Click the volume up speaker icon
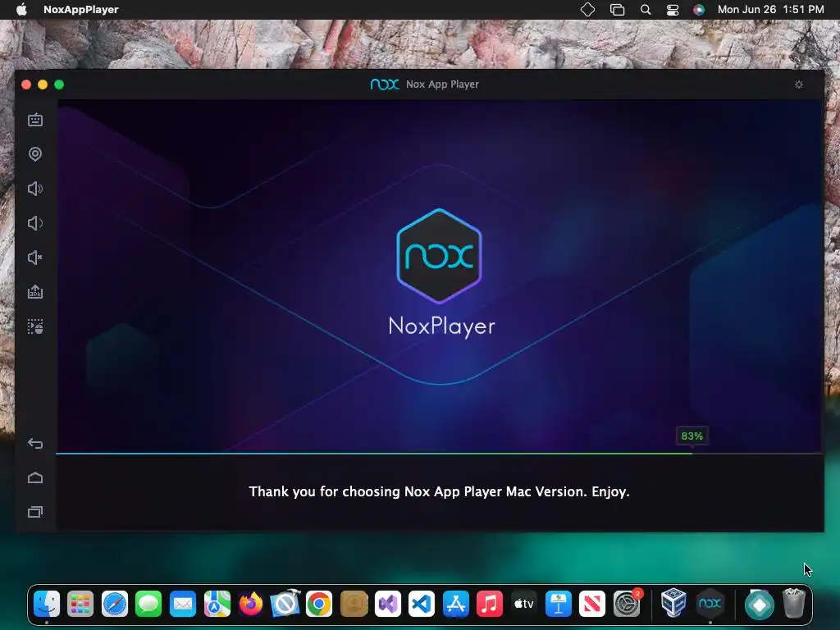840x630 pixels. pyautogui.click(x=35, y=189)
